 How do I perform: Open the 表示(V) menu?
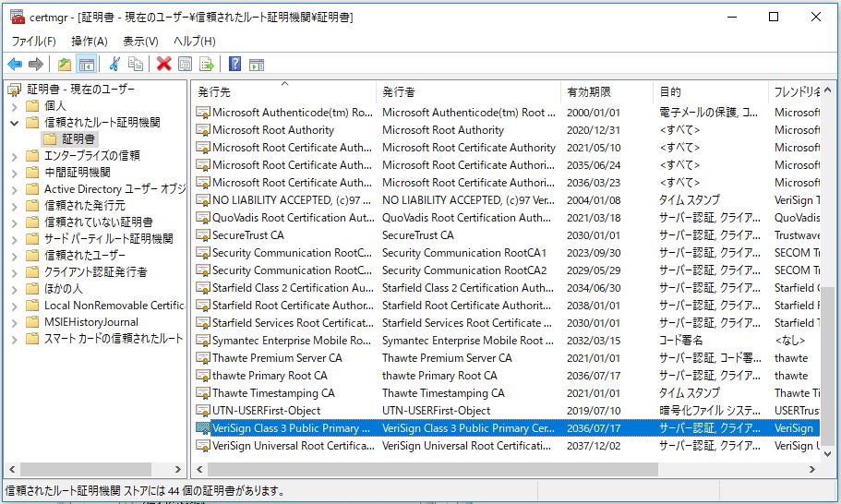coord(140,42)
